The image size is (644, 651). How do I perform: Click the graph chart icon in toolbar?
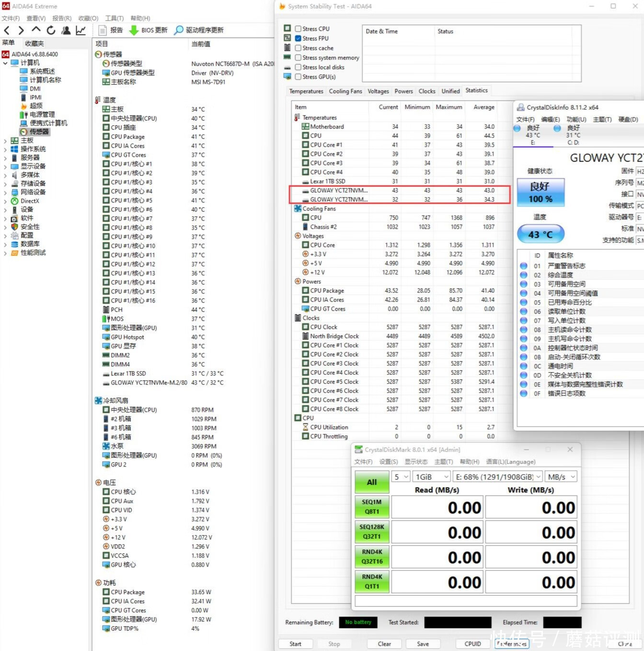coord(81,30)
